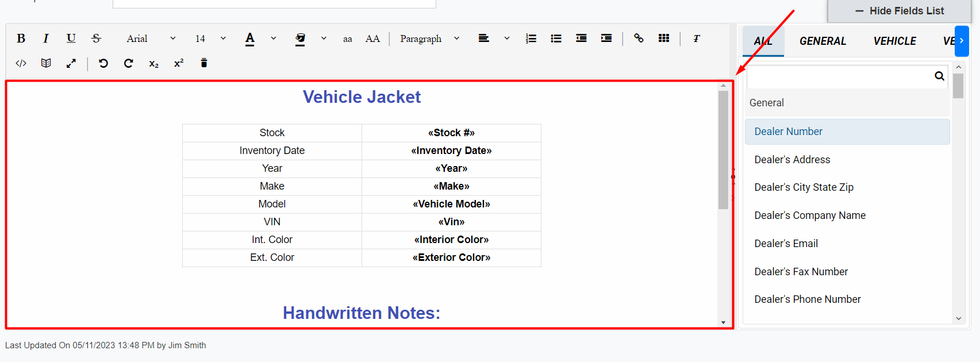The height and width of the screenshot is (362, 980).
Task: Switch to the ALL fields tab
Action: pyautogui.click(x=763, y=41)
